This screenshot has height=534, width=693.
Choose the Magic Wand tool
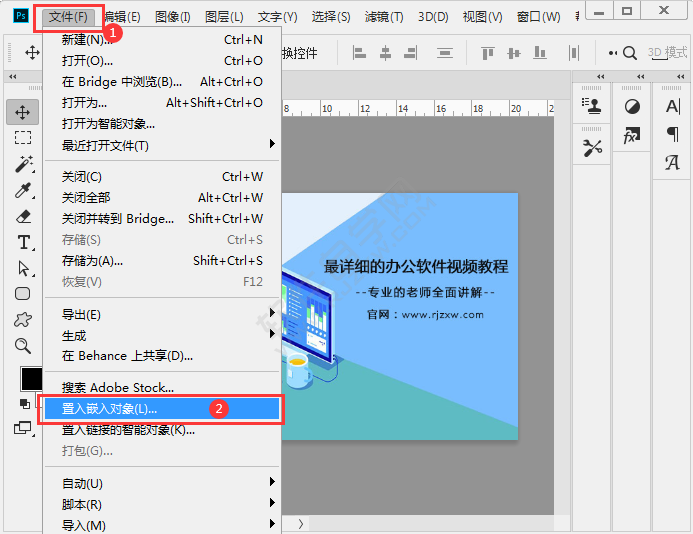click(x=22, y=163)
